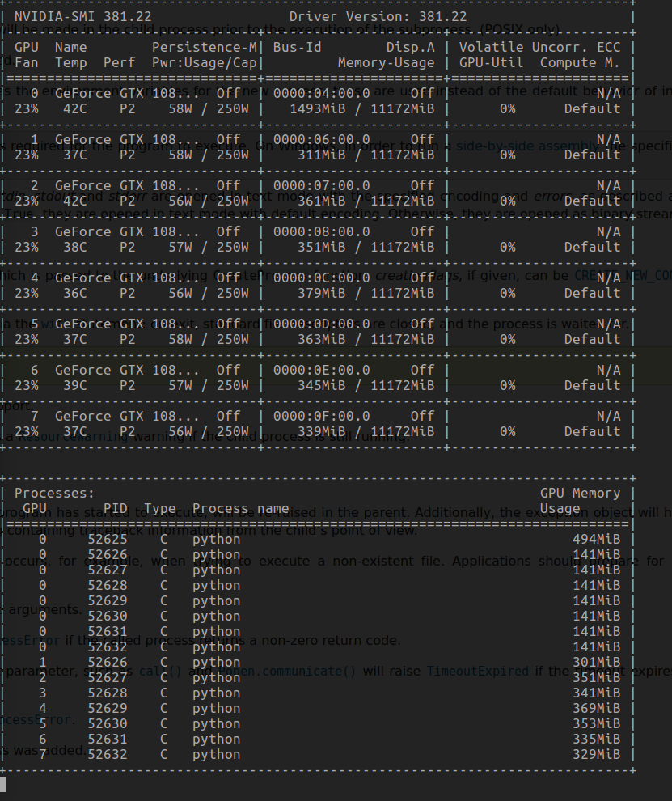Screen dimensions: 672x801
Task: Click the 339MiB / 11172MiB memory value
Action: tap(366, 432)
